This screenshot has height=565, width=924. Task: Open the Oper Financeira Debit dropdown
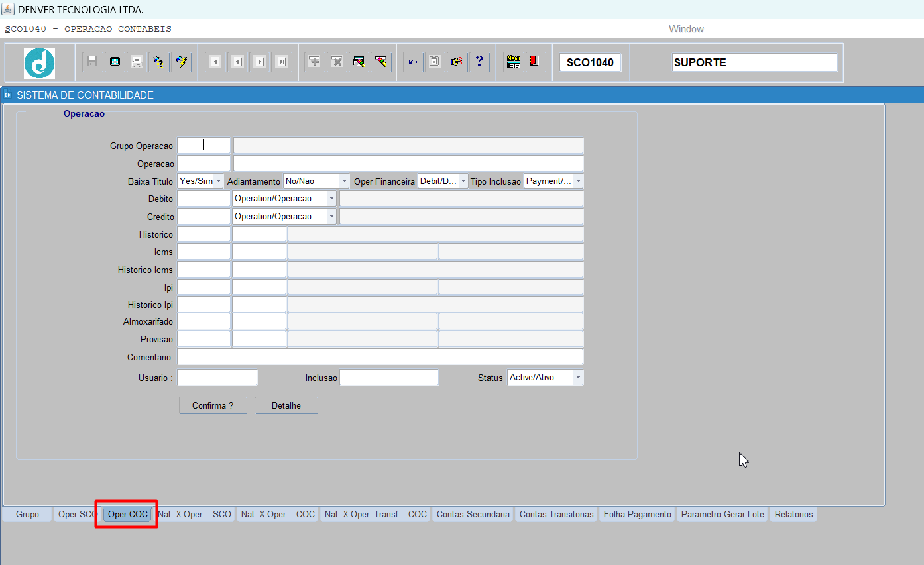click(443, 181)
